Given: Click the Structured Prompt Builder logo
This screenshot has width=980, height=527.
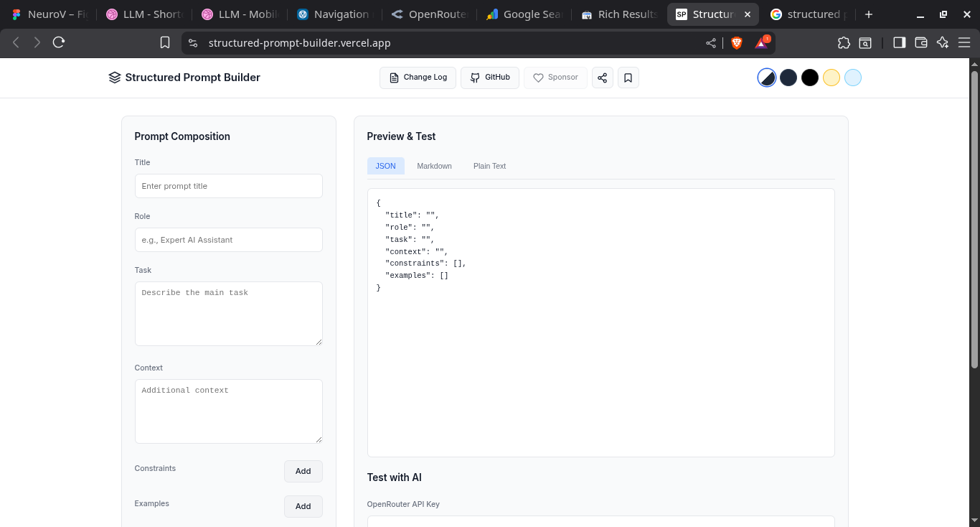Looking at the screenshot, I should (x=184, y=78).
